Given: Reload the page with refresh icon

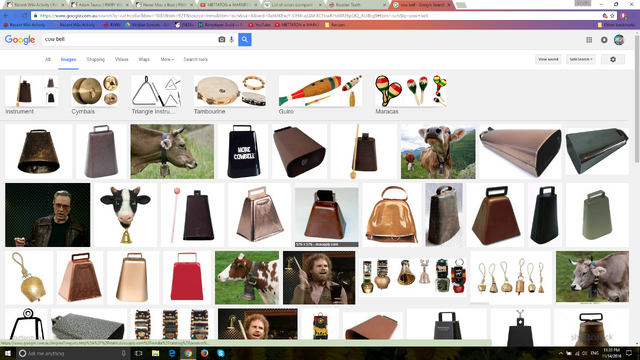Looking at the screenshot, I should [x=24, y=16].
